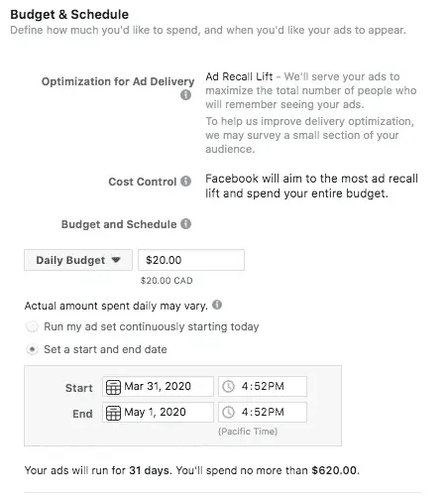Click the $20.00 budget amount field

pos(191,260)
